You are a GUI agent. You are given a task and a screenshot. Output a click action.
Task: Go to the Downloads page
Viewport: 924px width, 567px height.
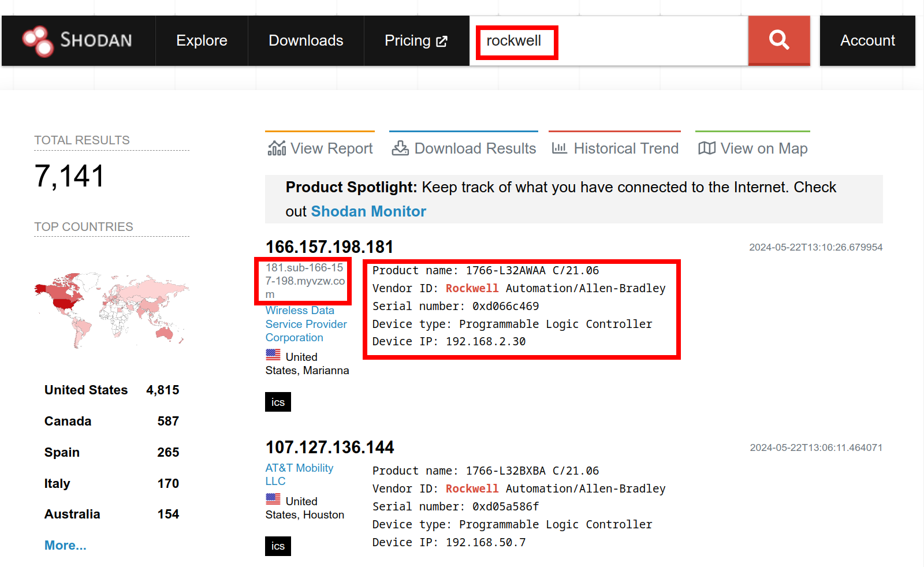[x=305, y=40]
